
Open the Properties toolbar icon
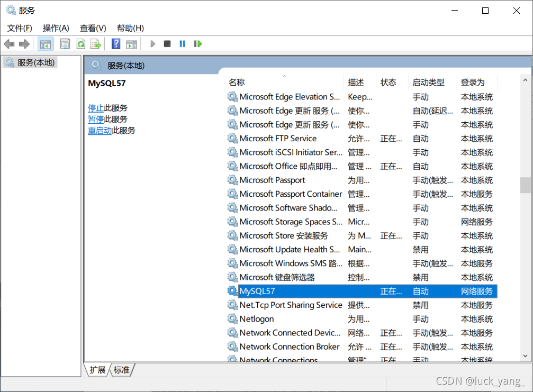coord(65,44)
